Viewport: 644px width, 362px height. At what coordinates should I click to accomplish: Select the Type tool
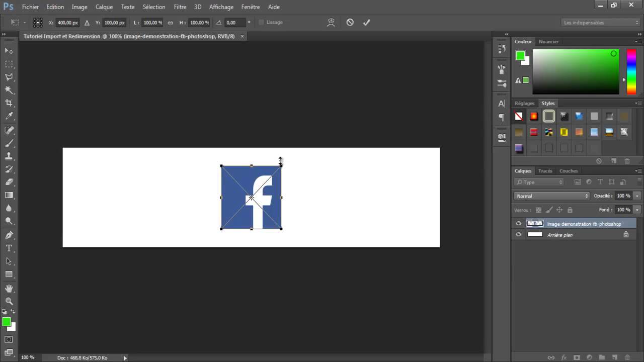[x=9, y=248]
